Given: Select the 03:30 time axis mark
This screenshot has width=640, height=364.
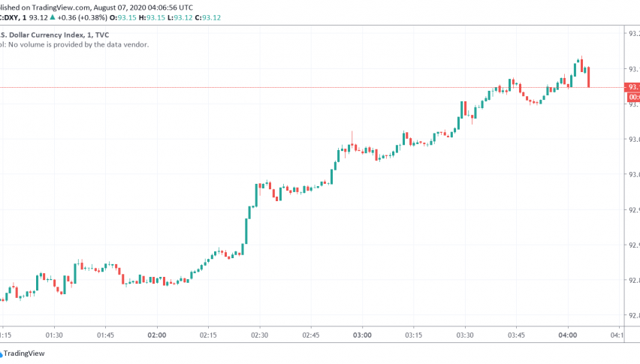Looking at the screenshot, I should coord(465,335).
